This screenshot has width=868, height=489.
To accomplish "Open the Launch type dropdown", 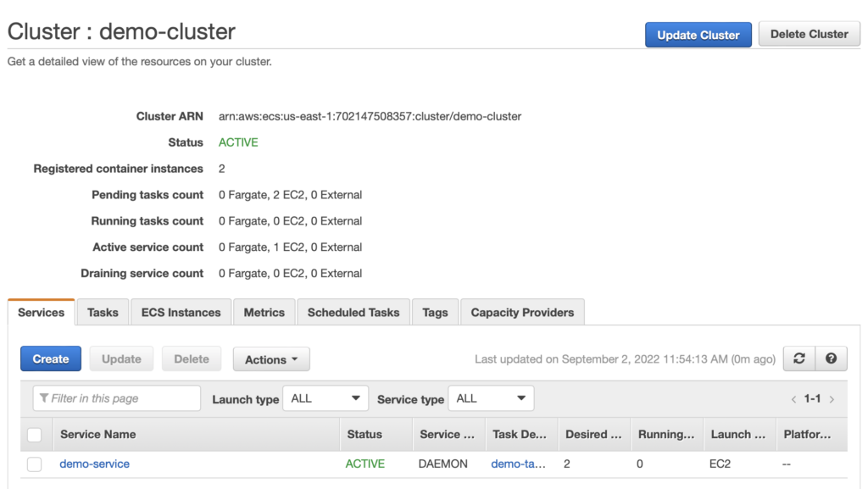I will pyautogui.click(x=325, y=398).
